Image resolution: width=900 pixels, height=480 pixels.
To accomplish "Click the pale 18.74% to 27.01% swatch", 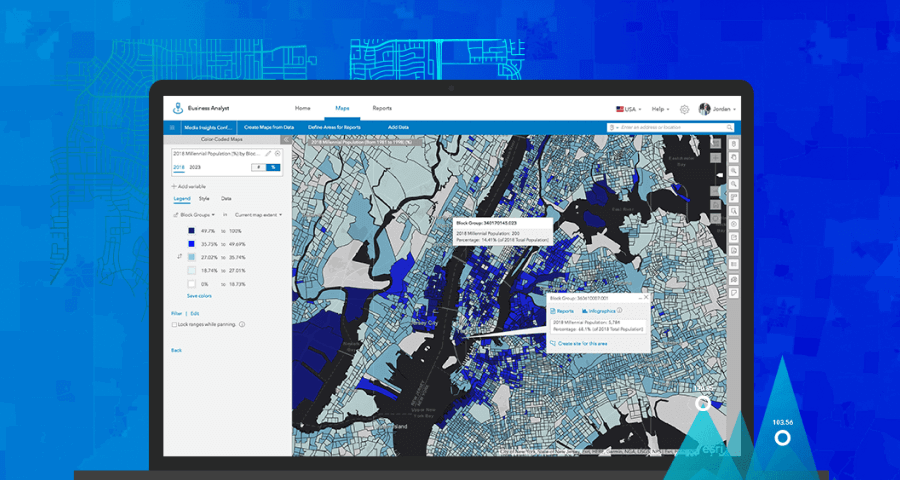I will point(192,270).
